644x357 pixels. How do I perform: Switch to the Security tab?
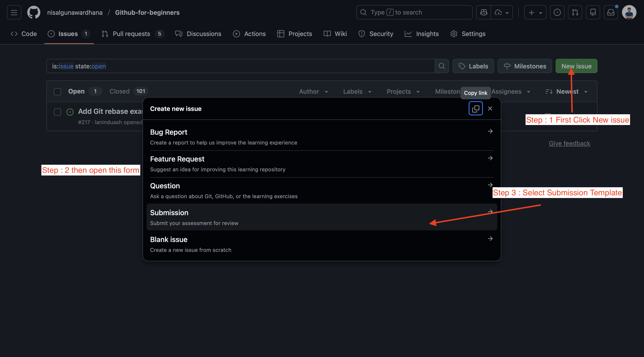click(x=376, y=34)
